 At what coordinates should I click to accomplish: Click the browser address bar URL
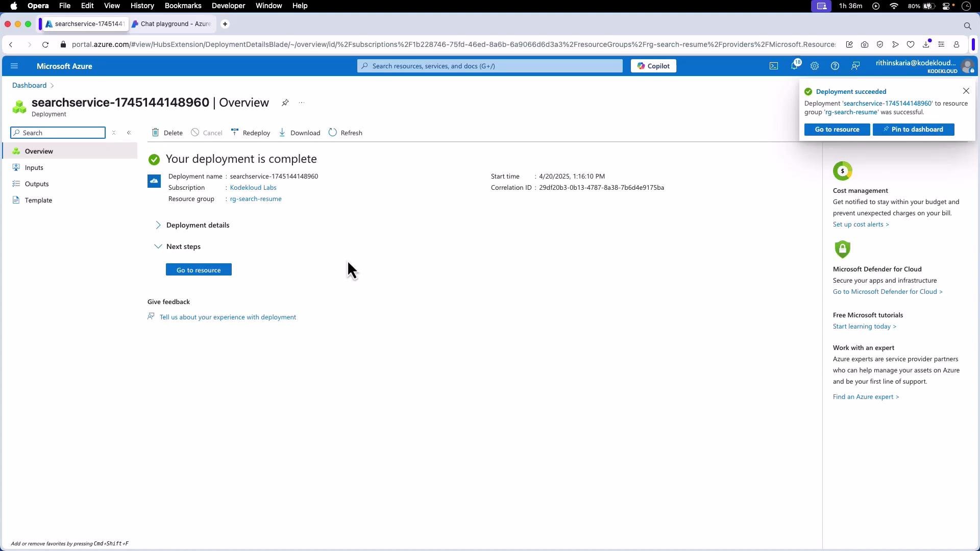[x=453, y=45]
